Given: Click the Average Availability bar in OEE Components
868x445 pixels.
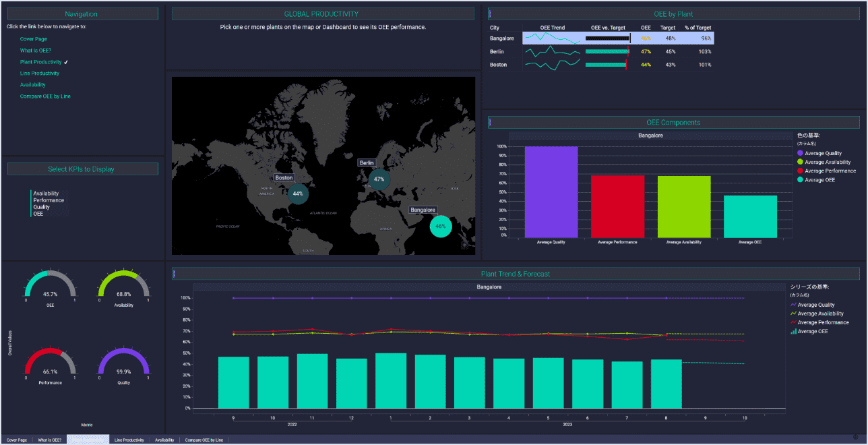Looking at the screenshot, I should (684, 207).
